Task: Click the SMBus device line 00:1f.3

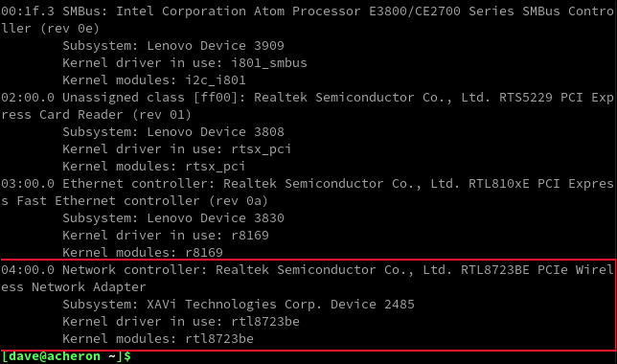Action: [308, 11]
